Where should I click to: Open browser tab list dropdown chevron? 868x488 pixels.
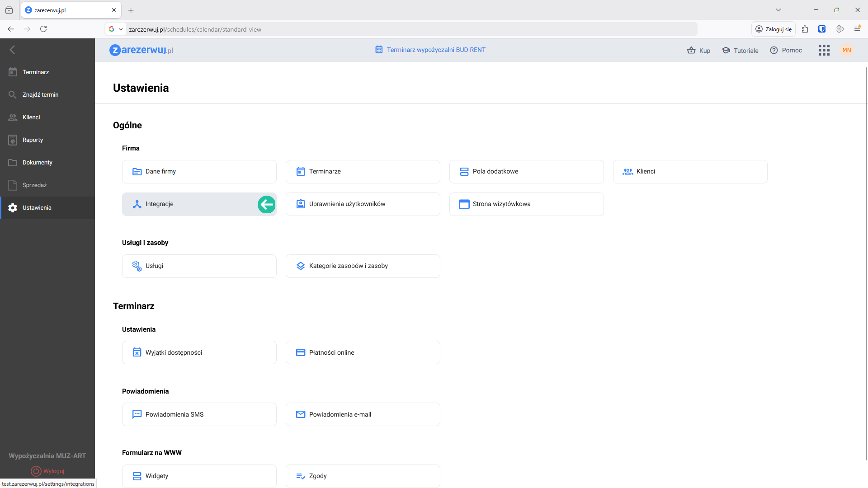point(778,10)
